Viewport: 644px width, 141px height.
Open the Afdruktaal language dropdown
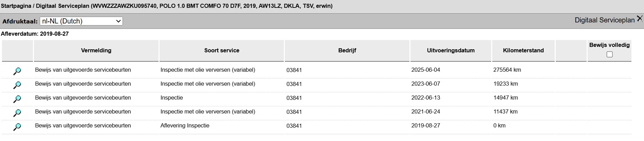[x=81, y=21]
